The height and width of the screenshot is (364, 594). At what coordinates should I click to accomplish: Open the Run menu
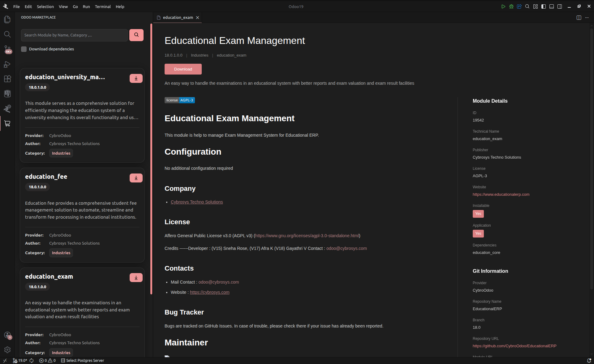pos(86,6)
